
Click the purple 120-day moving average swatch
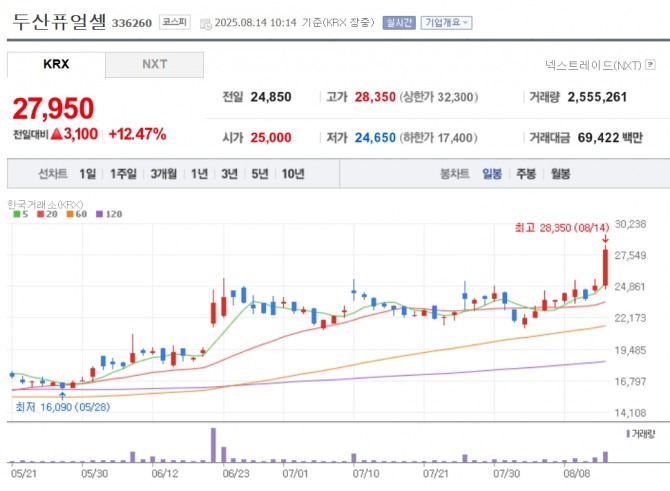[x=99, y=214]
